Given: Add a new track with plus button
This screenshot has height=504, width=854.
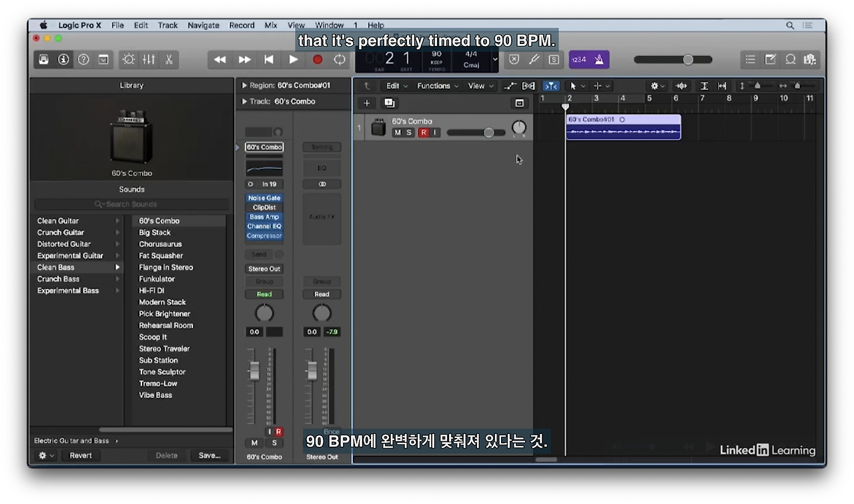Looking at the screenshot, I should (366, 103).
